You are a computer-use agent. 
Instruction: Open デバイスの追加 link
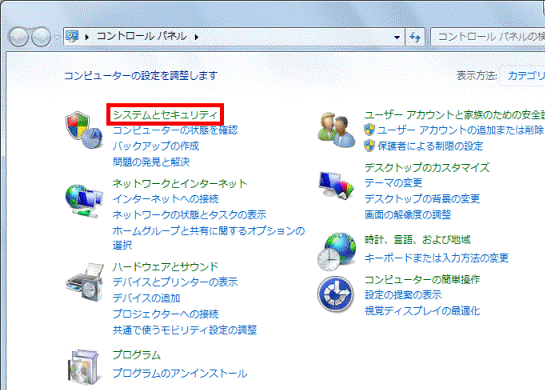[146, 298]
